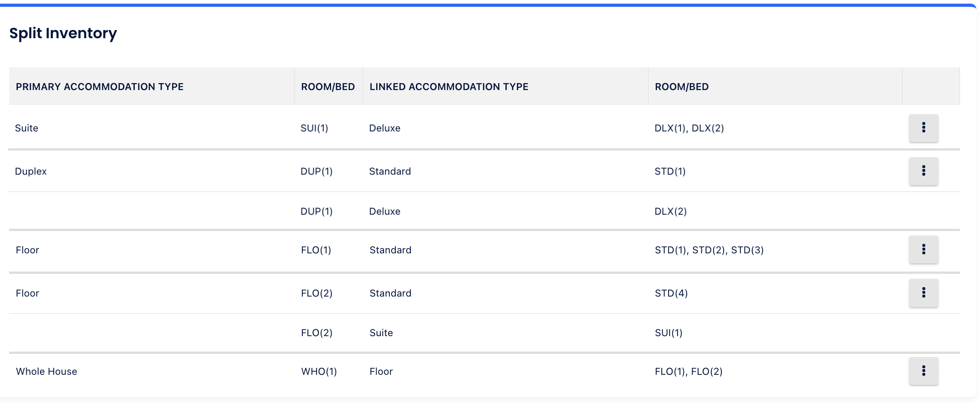This screenshot has height=403, width=980.
Task: Open the kebab menu for Whole House
Action: (x=923, y=371)
